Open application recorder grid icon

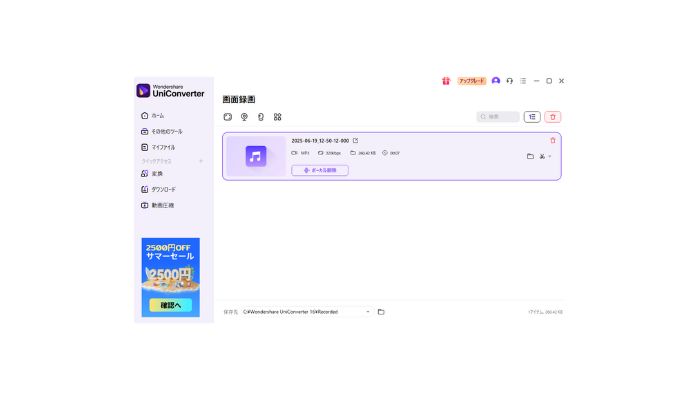tap(278, 117)
